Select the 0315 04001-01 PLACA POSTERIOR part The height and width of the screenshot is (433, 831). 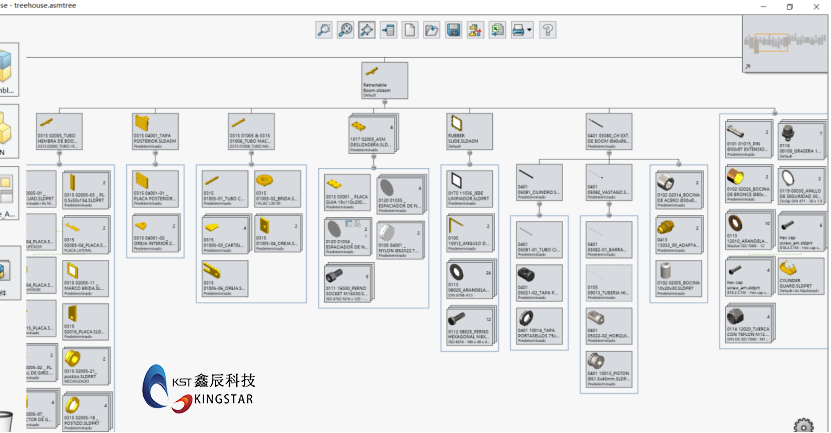pyautogui.click(x=155, y=189)
